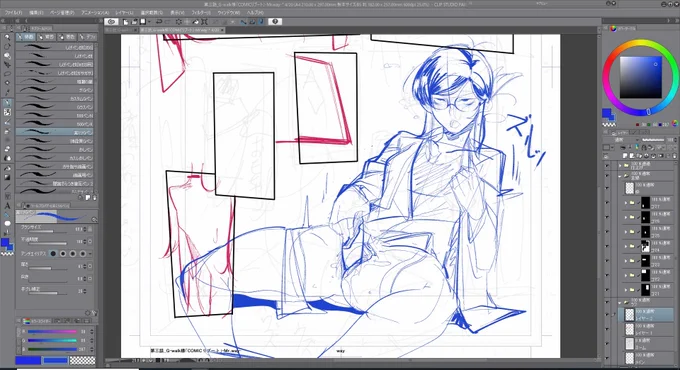
Task: Open anti-aliasing options dropdown arrow
Action: coord(90,253)
